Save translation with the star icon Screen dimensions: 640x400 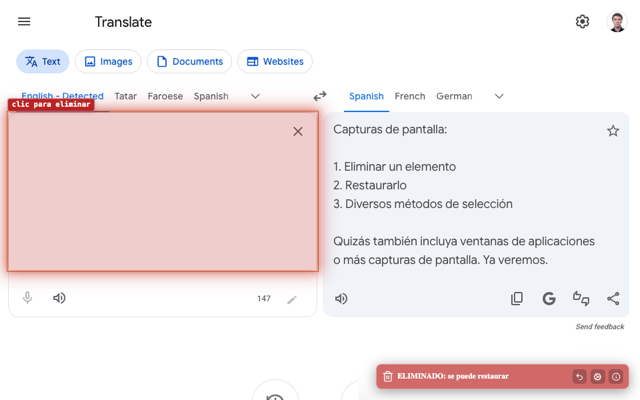click(x=613, y=131)
